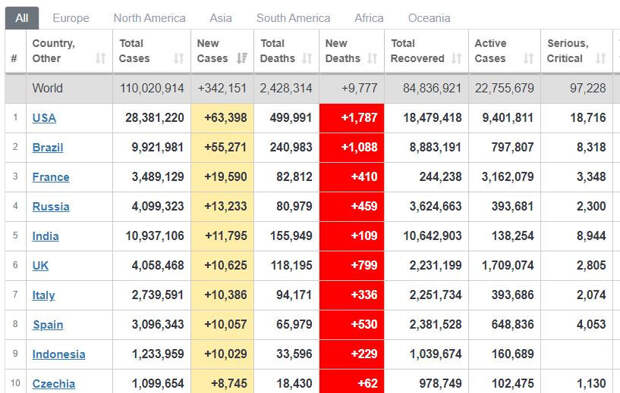The width and height of the screenshot is (620, 393).
Task: Click the red USA new deaths cell
Action: coord(352,118)
